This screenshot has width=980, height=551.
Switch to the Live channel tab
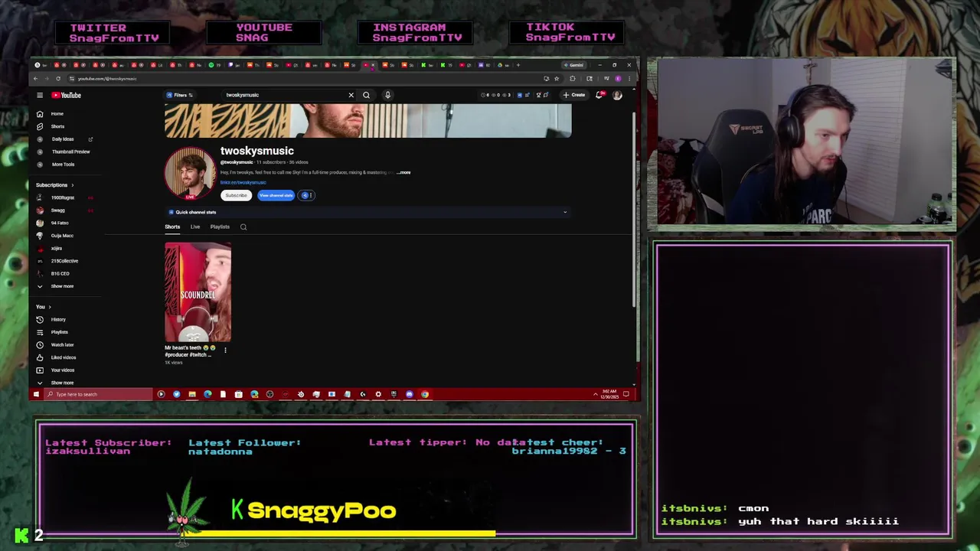195,227
